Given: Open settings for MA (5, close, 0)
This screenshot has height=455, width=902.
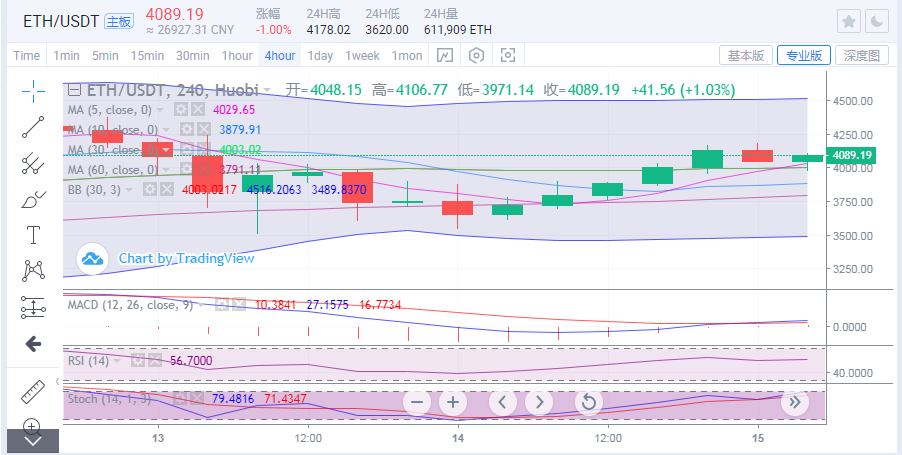Looking at the screenshot, I should (x=181, y=109).
